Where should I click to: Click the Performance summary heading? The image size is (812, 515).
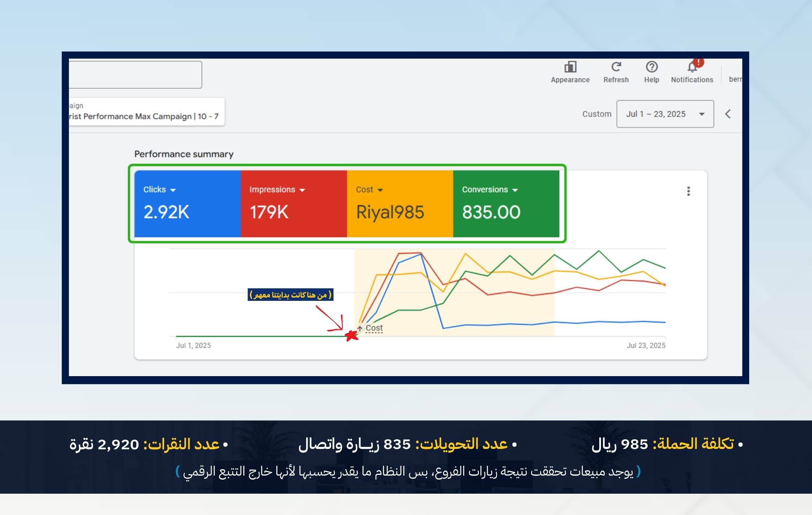[184, 154]
